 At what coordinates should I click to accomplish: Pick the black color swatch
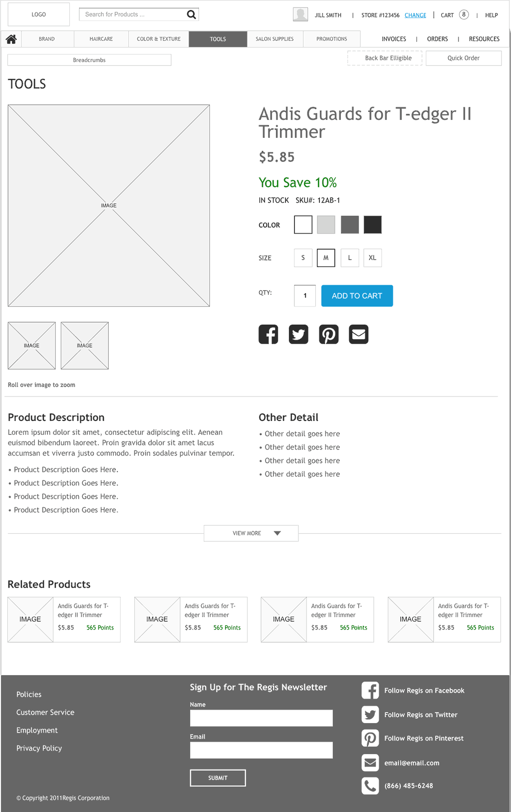pos(372,225)
